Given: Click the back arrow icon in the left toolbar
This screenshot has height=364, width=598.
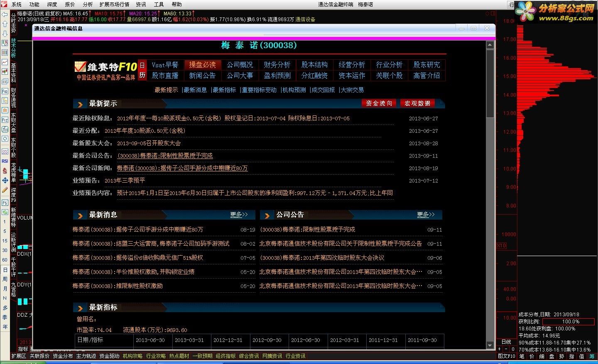Looking at the screenshot, I should pos(5,15).
